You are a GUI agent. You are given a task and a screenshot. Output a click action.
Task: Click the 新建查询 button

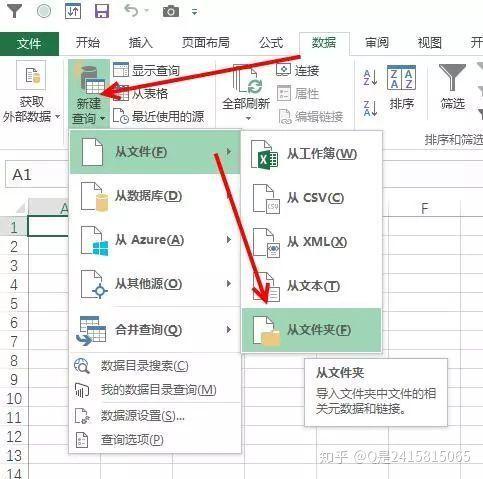click(x=89, y=94)
